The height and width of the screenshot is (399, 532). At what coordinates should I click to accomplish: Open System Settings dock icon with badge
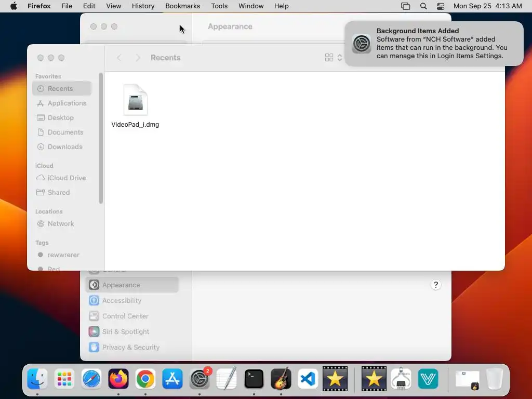point(199,379)
